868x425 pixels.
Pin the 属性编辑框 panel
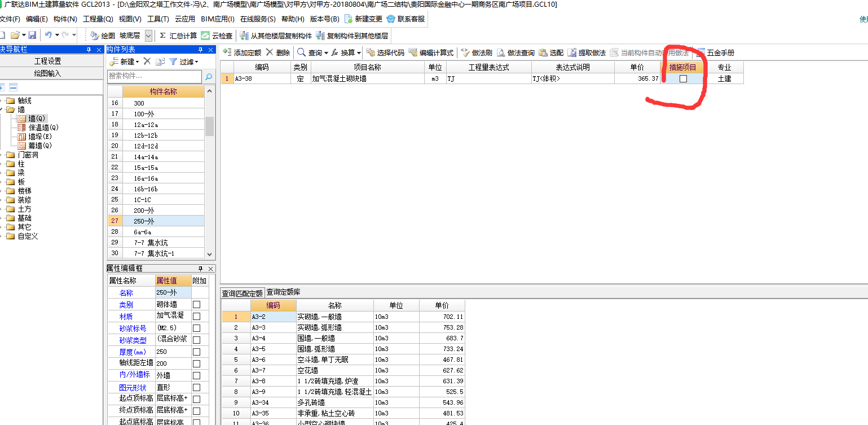pyautogui.click(x=201, y=269)
